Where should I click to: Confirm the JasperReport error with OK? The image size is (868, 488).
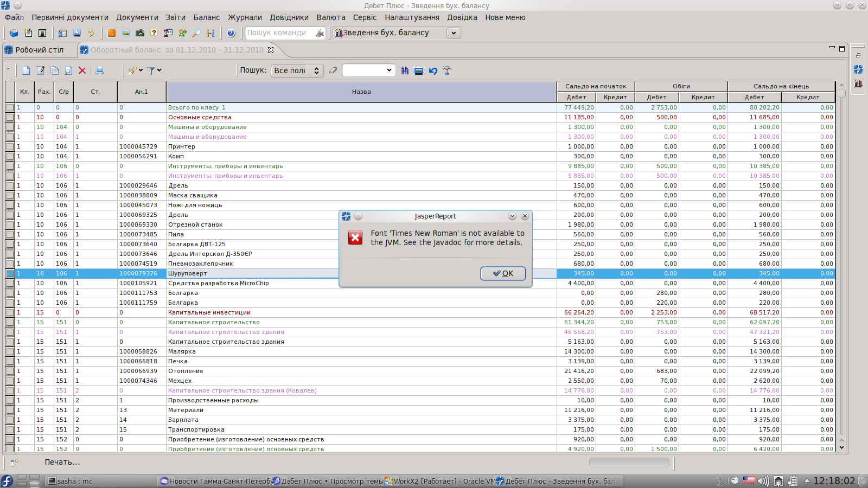(x=503, y=273)
